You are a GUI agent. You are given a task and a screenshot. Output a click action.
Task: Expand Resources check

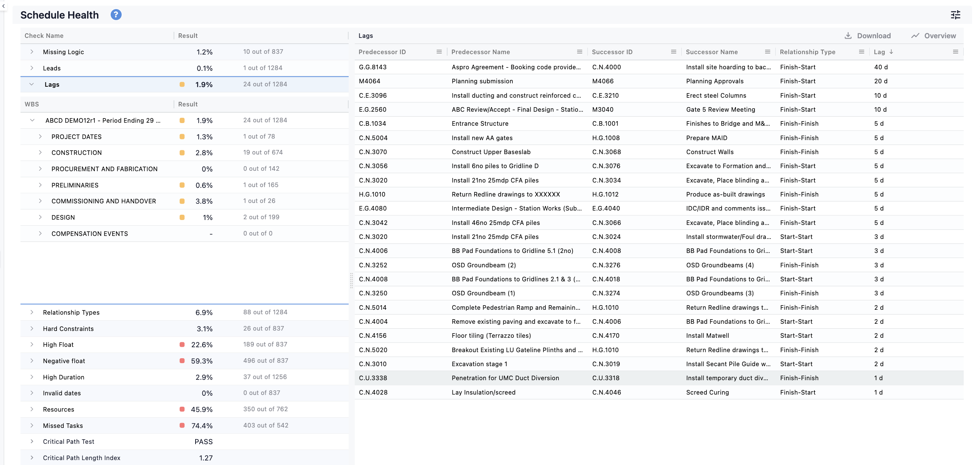(x=32, y=409)
